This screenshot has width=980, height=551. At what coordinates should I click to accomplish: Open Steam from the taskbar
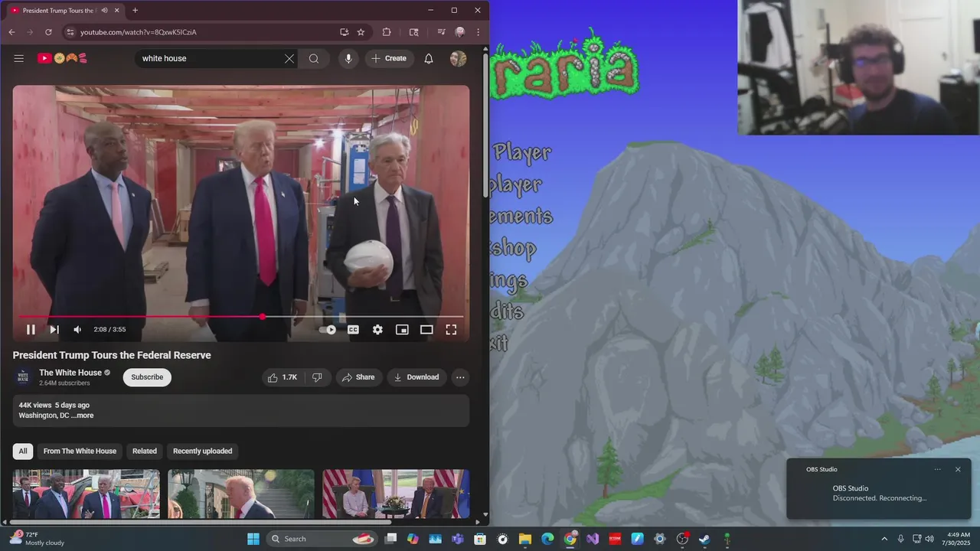[704, 539]
